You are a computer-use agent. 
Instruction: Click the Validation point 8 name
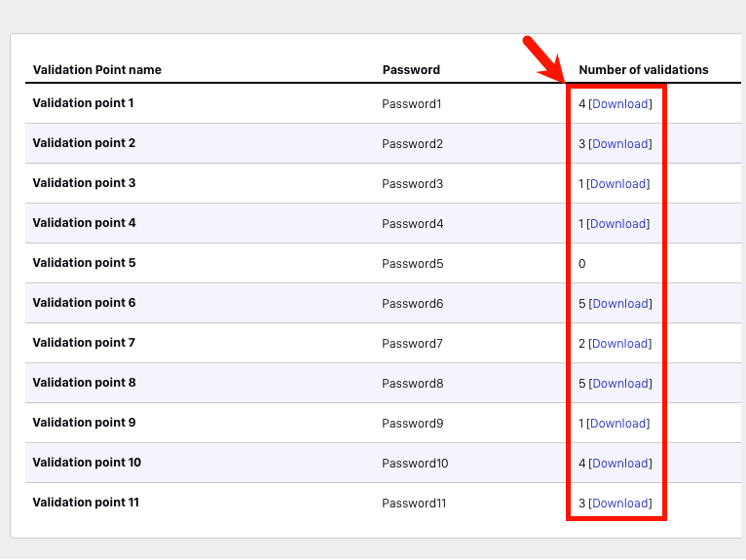[84, 383]
